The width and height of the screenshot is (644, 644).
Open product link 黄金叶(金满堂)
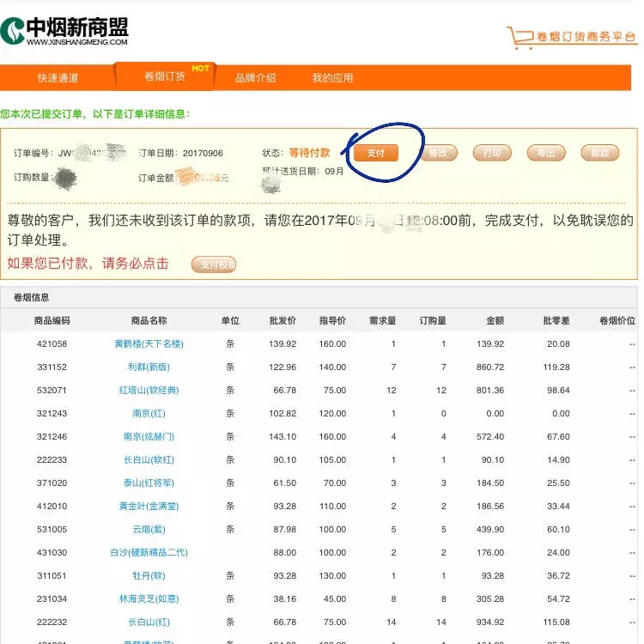tap(149, 506)
